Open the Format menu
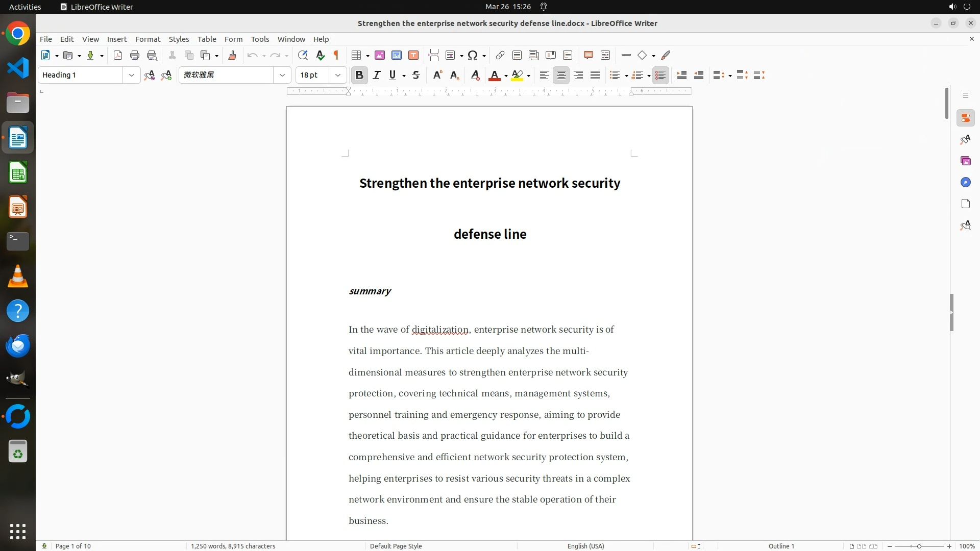980x551 pixels. pyautogui.click(x=148, y=39)
